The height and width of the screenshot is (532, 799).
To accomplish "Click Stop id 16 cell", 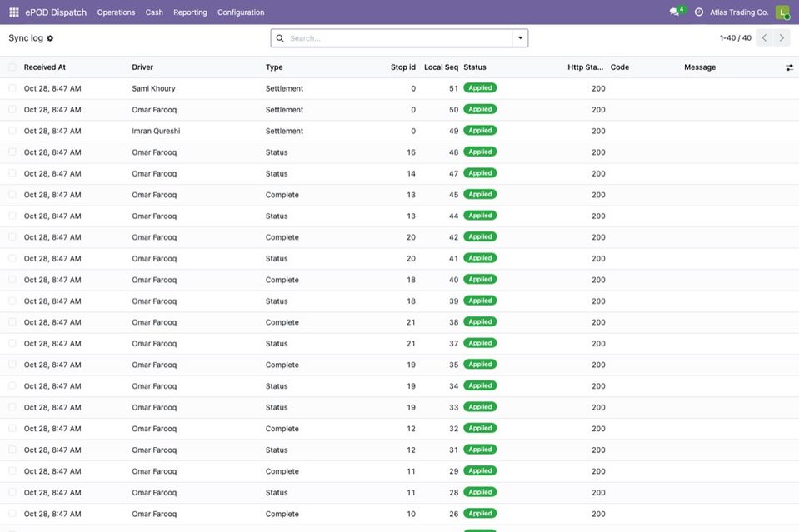I will [x=412, y=152].
